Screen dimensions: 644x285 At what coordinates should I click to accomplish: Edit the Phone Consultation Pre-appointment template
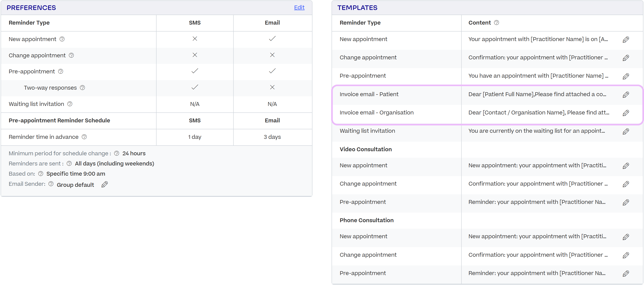click(x=626, y=273)
